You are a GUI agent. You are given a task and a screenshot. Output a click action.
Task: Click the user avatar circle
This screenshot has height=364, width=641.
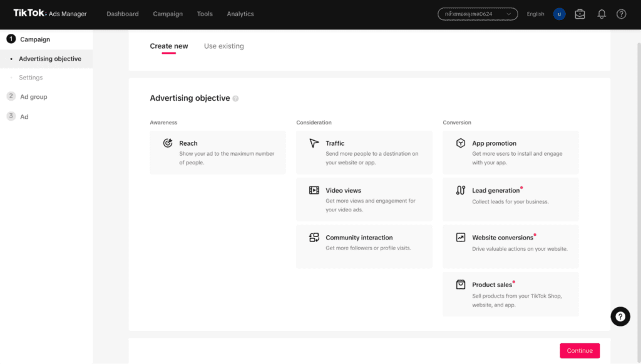pos(559,14)
